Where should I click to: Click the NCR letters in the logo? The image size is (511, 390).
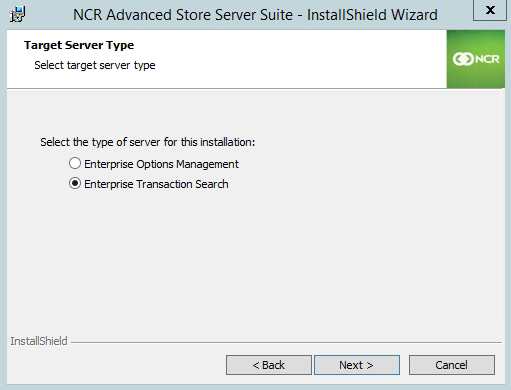487,59
